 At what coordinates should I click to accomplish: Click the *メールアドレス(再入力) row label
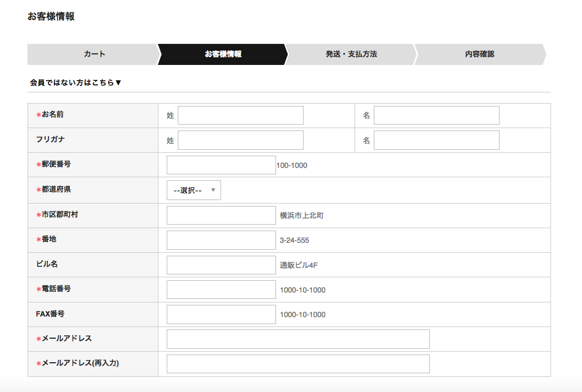pos(78,363)
